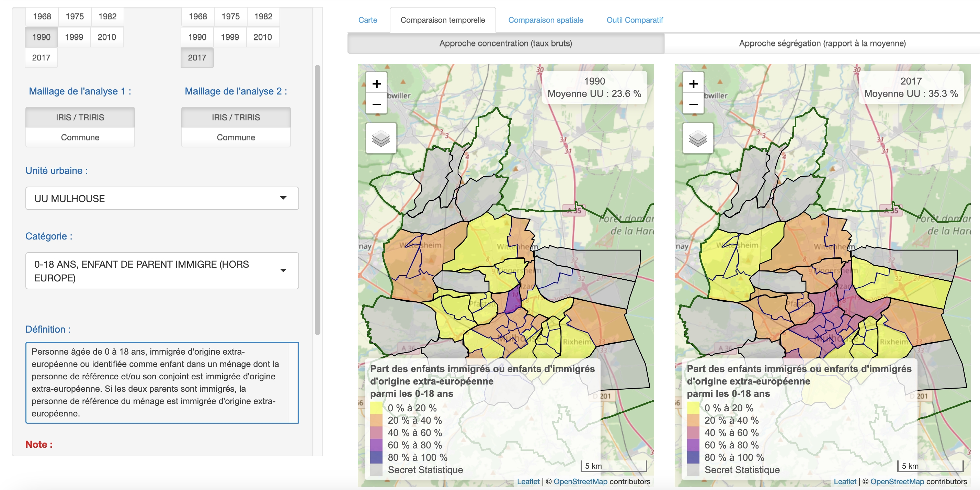Zoom out on the 2017 map

pyautogui.click(x=693, y=104)
